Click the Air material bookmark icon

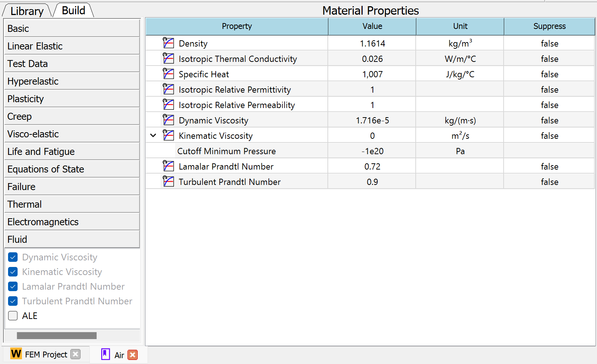[105, 354]
